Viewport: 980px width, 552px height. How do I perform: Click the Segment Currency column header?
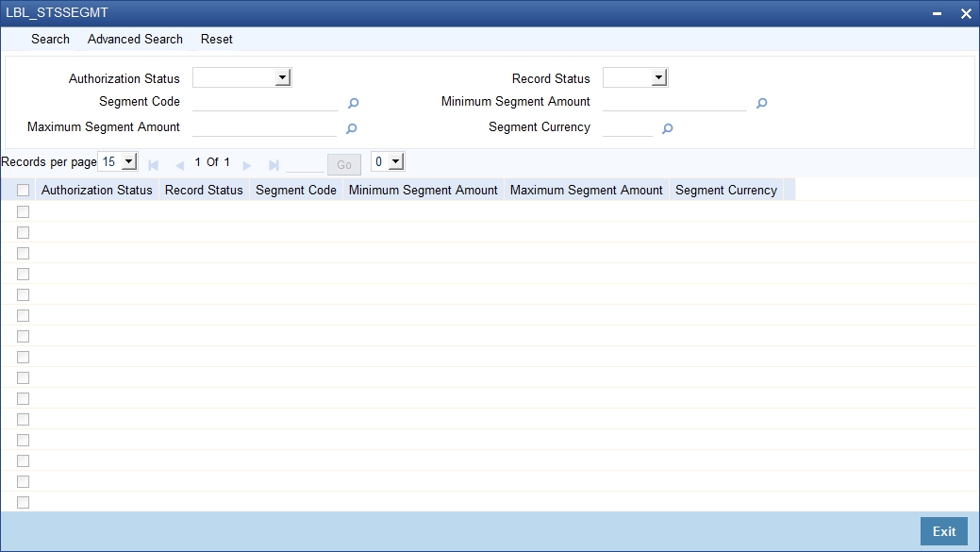(726, 190)
